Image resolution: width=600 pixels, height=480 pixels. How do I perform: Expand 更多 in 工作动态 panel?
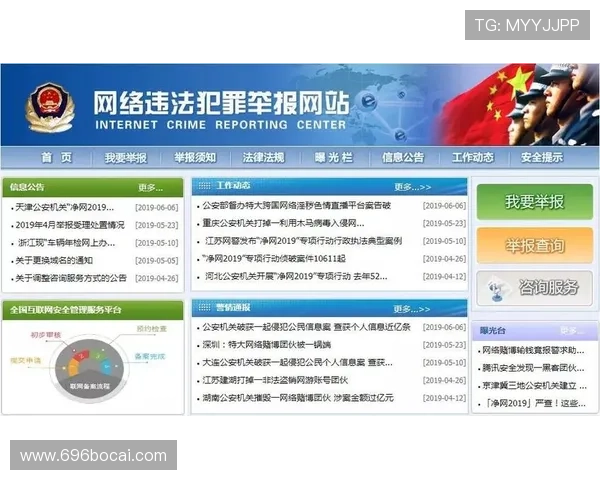pyautogui.click(x=412, y=187)
